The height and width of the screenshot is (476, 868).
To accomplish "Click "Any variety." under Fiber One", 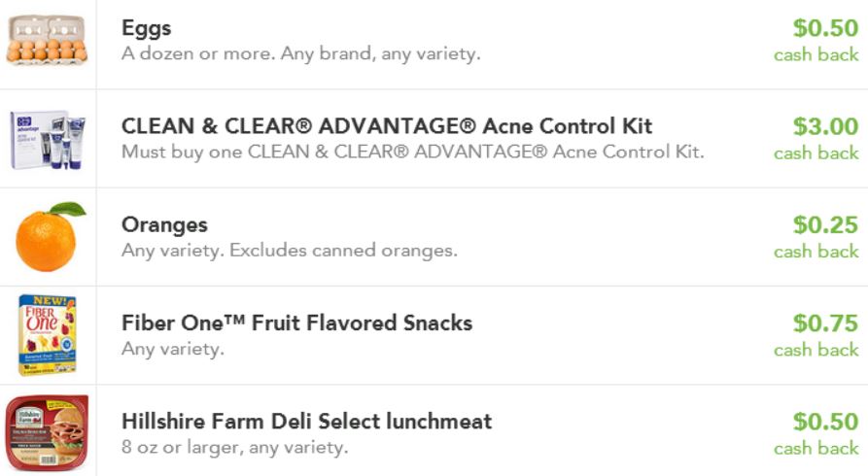I will pos(172,348).
